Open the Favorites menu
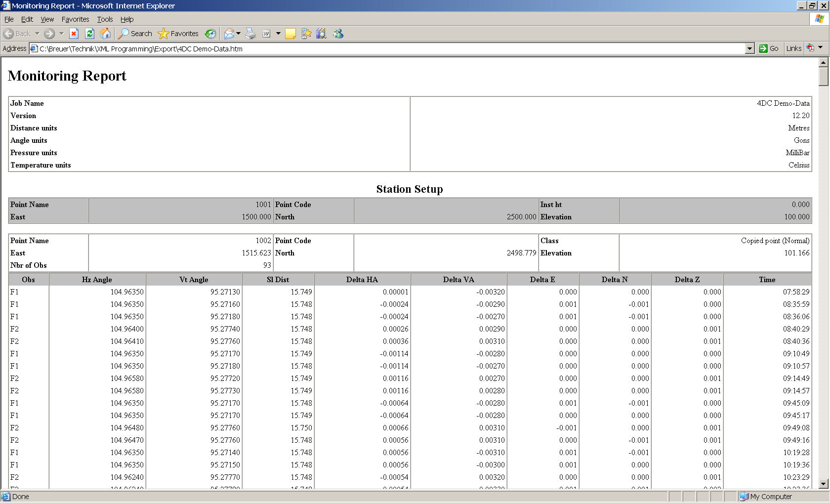830x504 pixels. (75, 19)
